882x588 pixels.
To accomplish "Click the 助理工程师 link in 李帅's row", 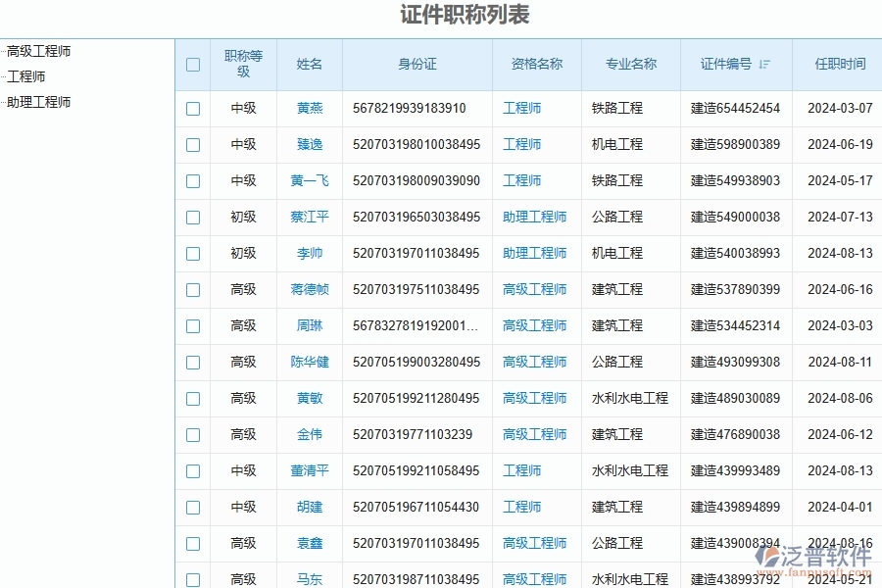I will pos(535,253).
